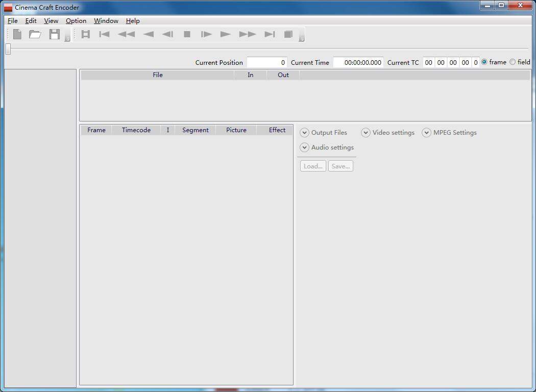Screen dimensions: 536x392
Task: Save the project via the Save disk icon
Action: (54, 34)
